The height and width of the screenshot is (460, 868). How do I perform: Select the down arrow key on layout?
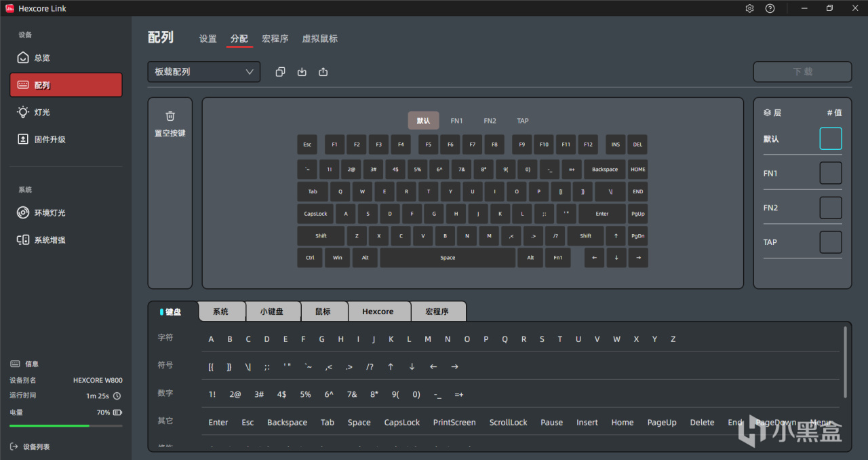tap(616, 258)
